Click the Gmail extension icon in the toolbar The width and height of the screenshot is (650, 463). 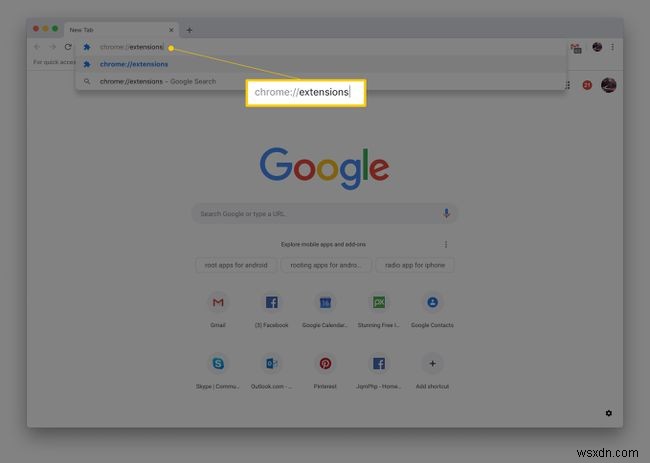coord(576,48)
